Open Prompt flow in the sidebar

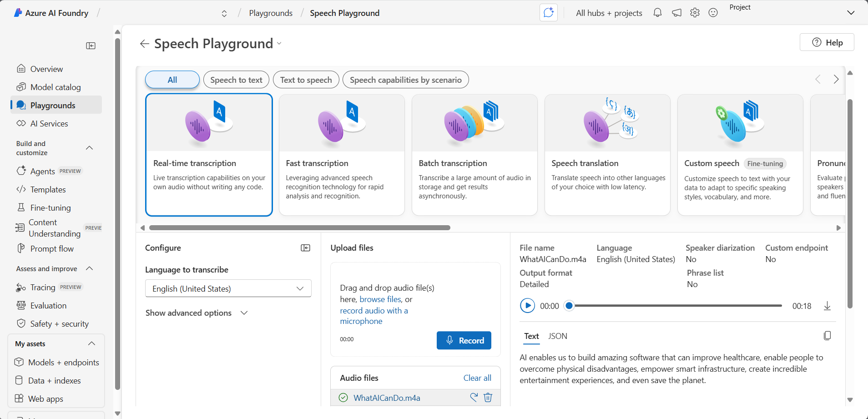(x=56, y=248)
